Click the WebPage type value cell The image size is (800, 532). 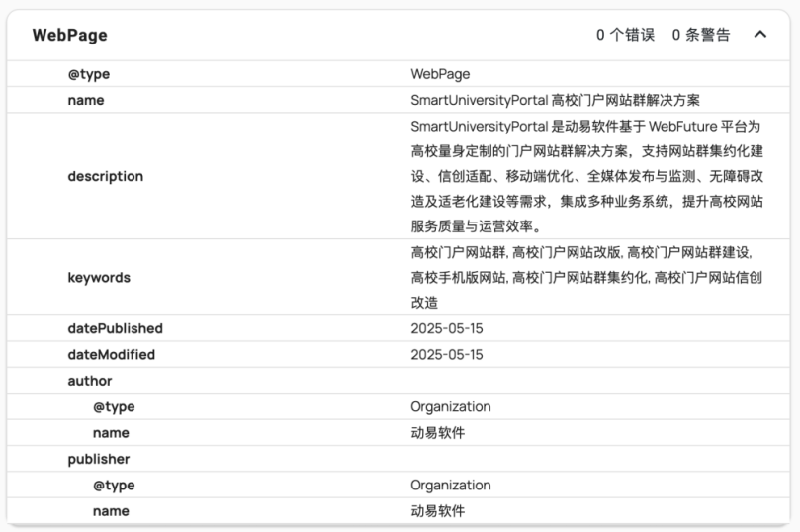pyautogui.click(x=440, y=74)
